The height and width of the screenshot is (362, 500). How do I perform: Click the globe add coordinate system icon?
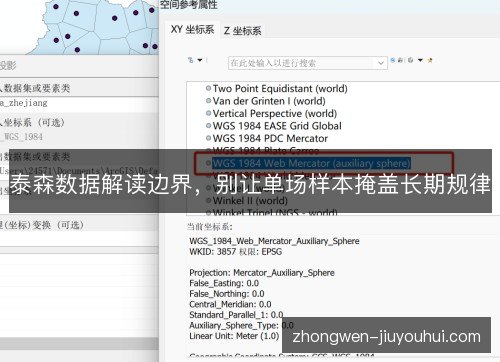click(410, 60)
